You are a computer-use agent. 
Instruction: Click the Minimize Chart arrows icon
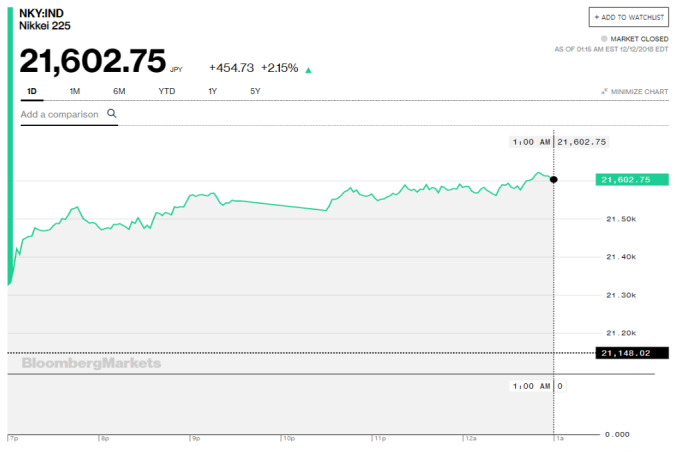(604, 92)
